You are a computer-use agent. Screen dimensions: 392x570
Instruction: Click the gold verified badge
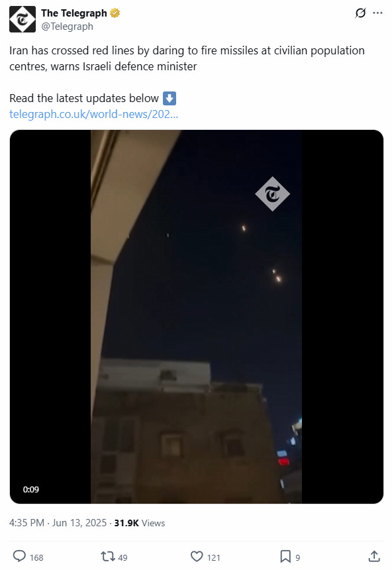pyautogui.click(x=115, y=13)
